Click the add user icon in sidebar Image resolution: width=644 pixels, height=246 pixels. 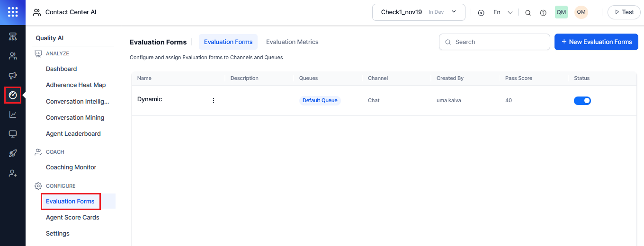point(13,174)
